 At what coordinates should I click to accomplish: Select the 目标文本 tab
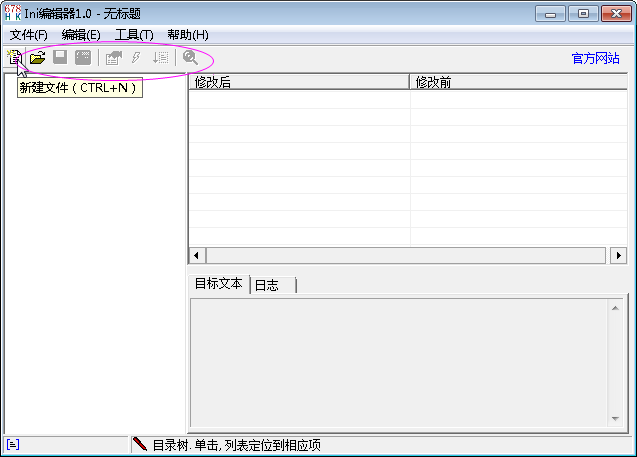[218, 284]
